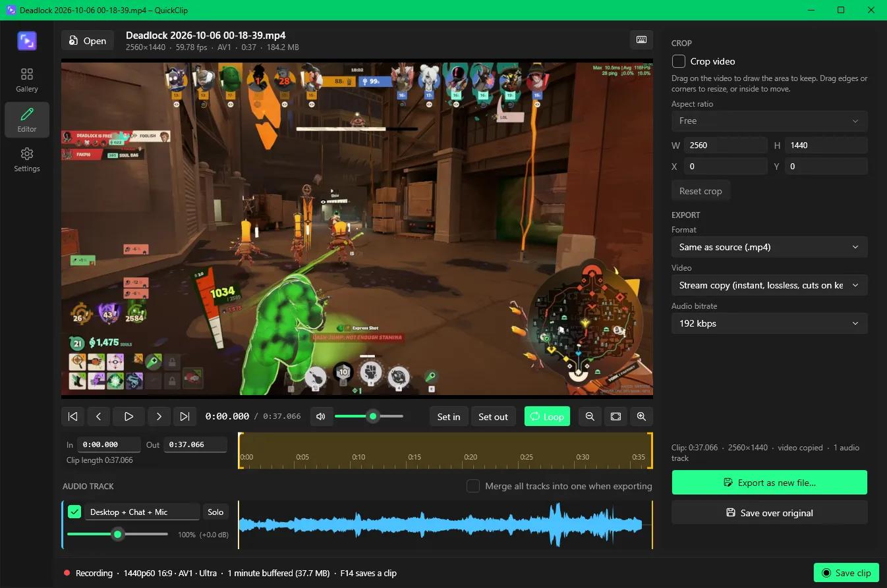Switch to the Editor tab

(x=27, y=120)
